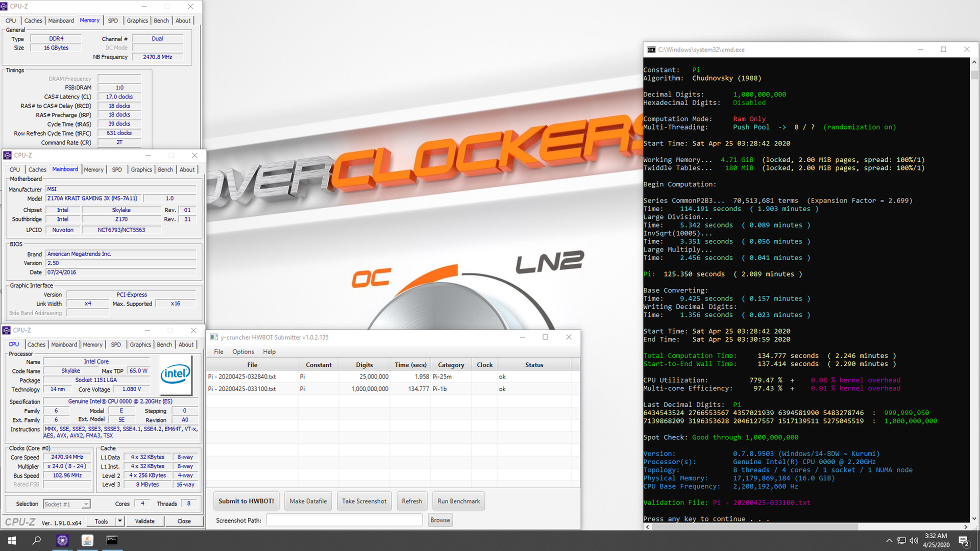Click Run Benchmark button
980x551 pixels.
coord(458,501)
